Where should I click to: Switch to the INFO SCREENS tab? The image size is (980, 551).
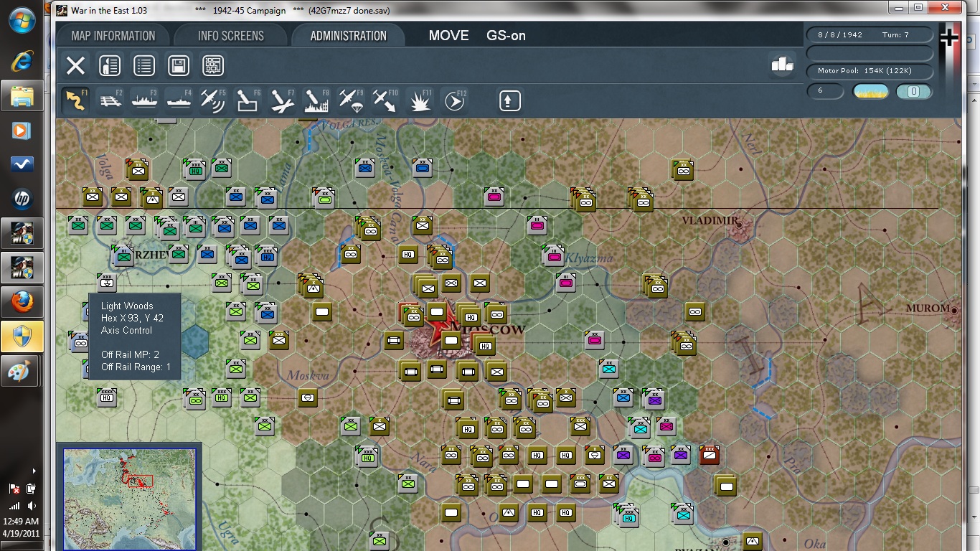(x=231, y=36)
